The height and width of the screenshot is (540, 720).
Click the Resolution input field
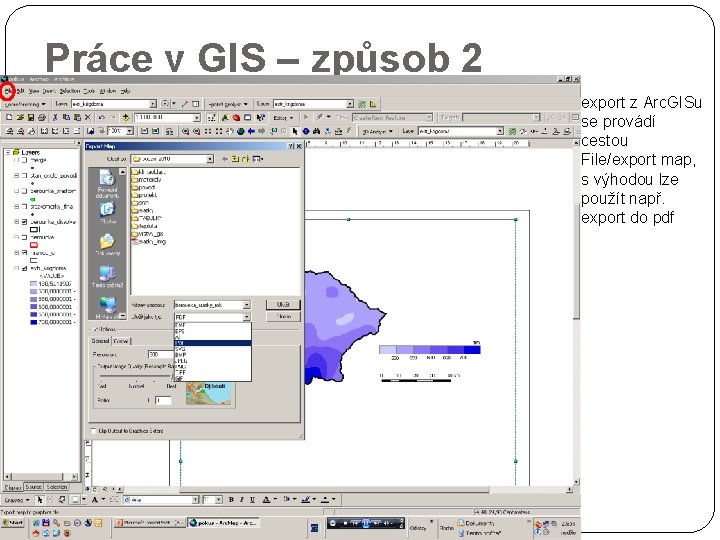point(159,354)
